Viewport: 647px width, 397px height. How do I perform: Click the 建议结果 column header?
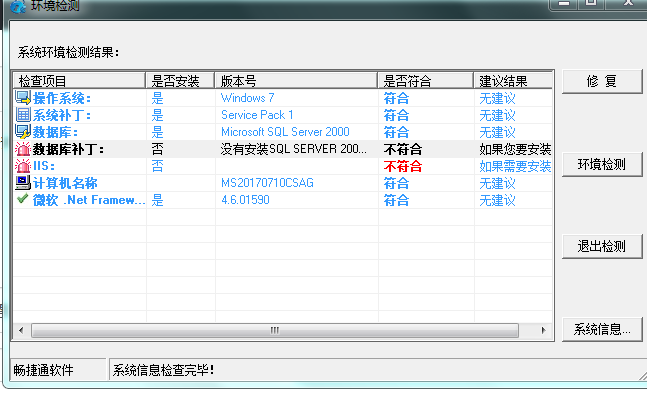[x=513, y=80]
